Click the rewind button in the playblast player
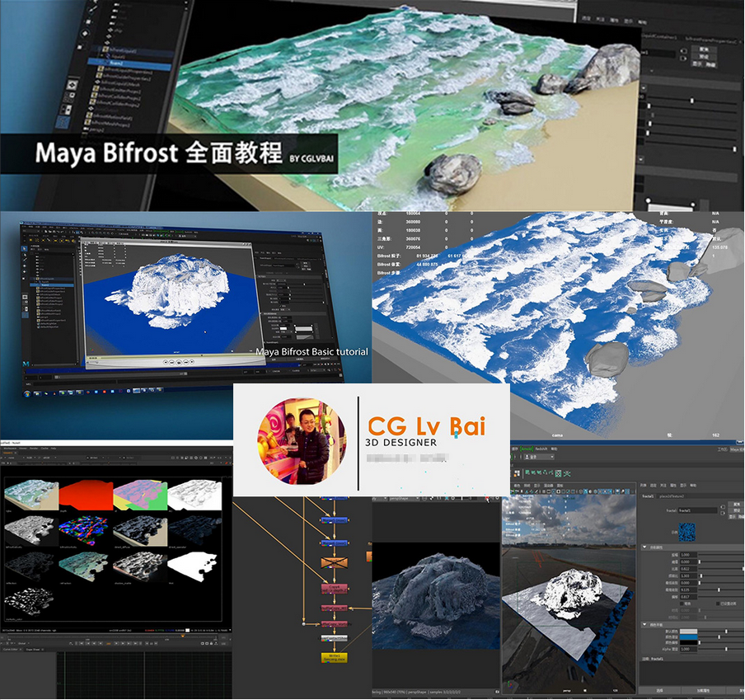This screenshot has height=700, width=745. [171, 362]
